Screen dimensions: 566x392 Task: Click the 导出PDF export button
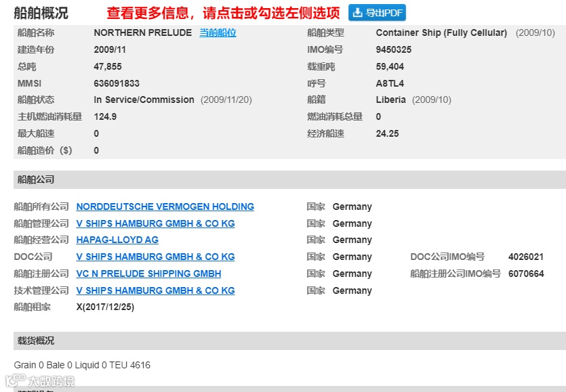377,13
